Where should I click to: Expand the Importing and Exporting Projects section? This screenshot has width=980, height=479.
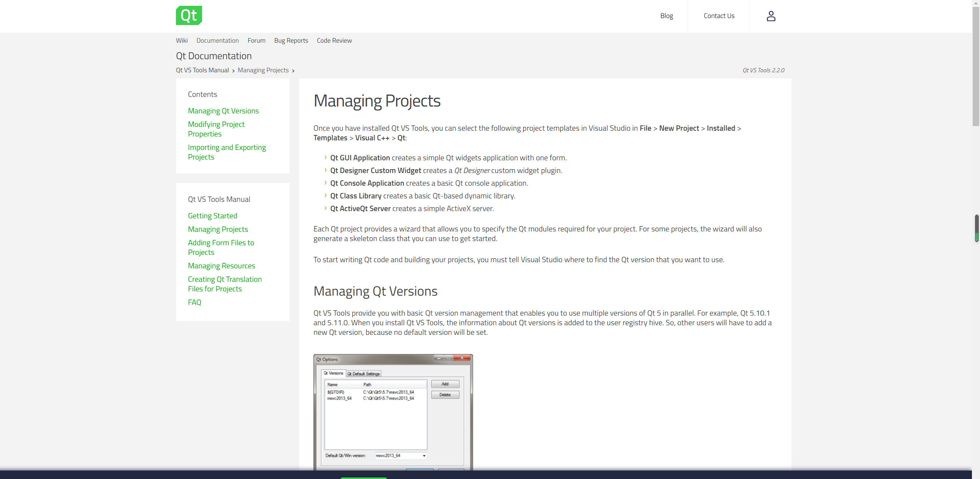(x=227, y=152)
